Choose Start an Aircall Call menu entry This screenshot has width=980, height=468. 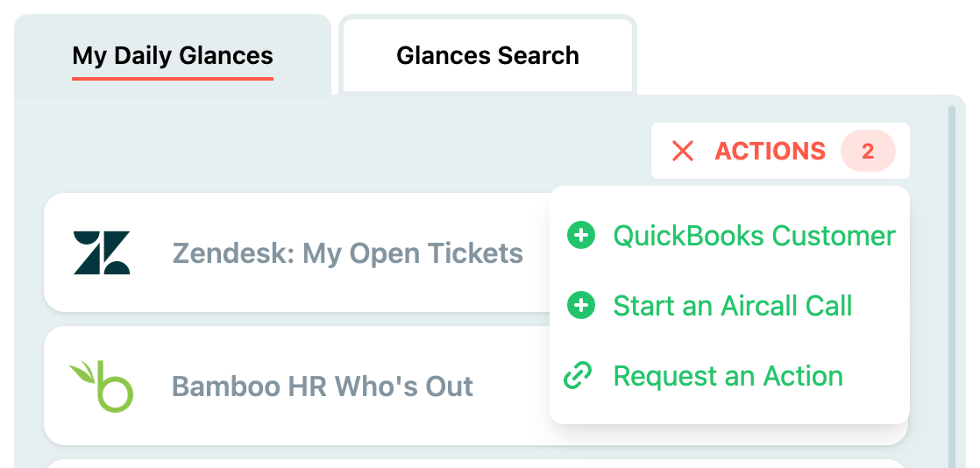tap(730, 306)
